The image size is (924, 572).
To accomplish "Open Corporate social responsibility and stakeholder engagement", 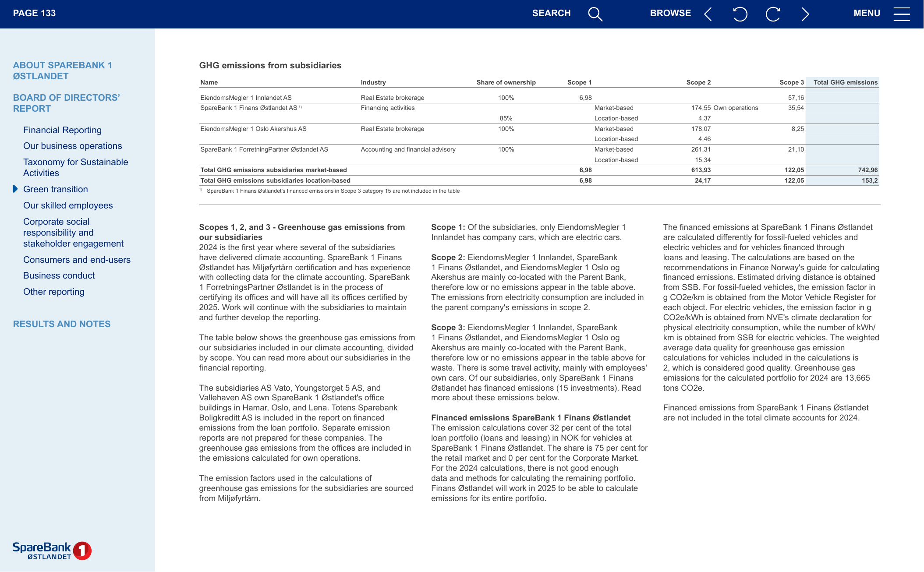I will [73, 233].
